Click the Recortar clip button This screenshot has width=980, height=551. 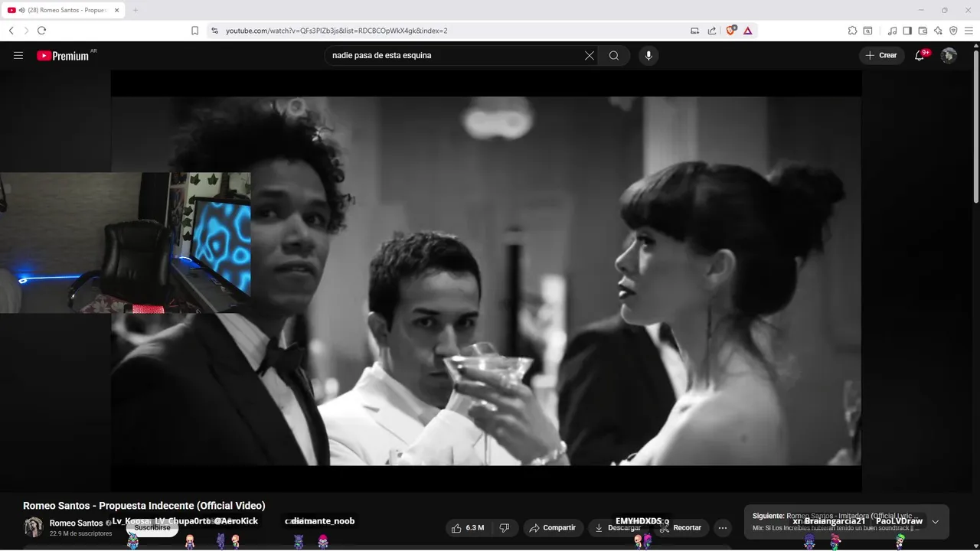(680, 528)
